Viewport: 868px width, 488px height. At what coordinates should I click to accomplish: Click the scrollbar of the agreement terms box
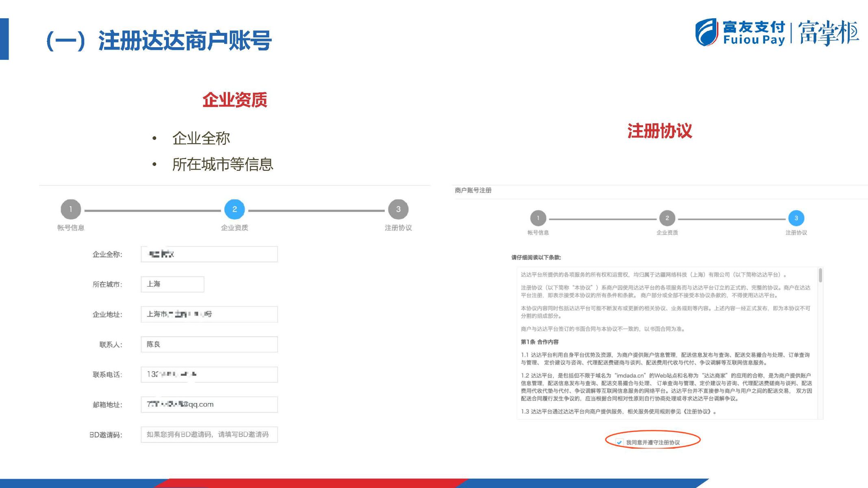coord(820,275)
